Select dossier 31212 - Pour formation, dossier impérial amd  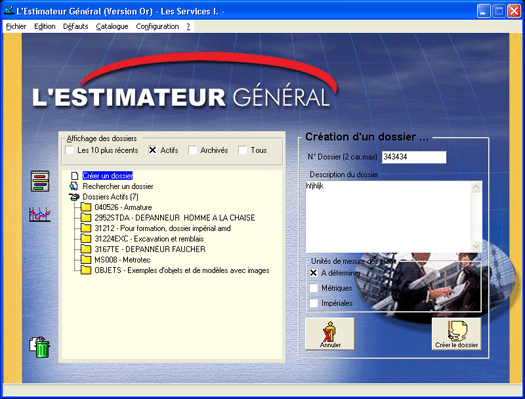(163, 228)
